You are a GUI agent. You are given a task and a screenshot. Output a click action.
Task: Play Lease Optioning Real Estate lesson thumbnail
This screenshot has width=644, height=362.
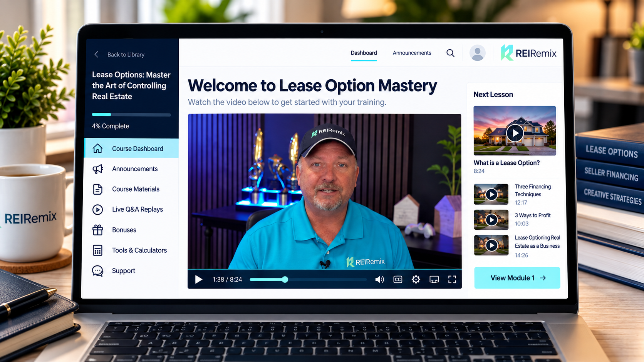pyautogui.click(x=491, y=245)
